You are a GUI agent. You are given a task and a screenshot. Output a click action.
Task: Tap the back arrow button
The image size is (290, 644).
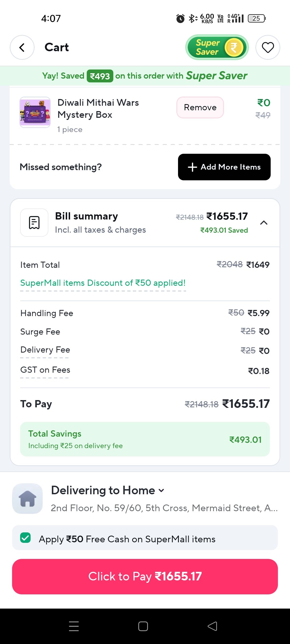click(x=22, y=47)
